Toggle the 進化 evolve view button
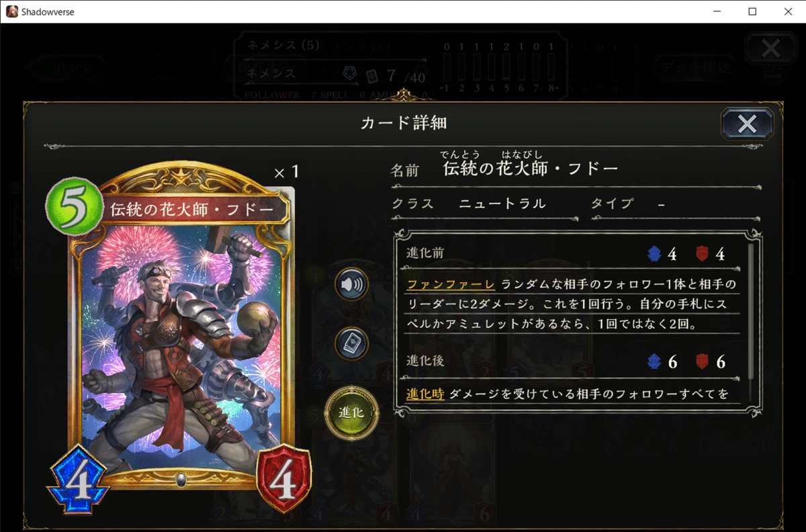806x532 pixels. 351,412
